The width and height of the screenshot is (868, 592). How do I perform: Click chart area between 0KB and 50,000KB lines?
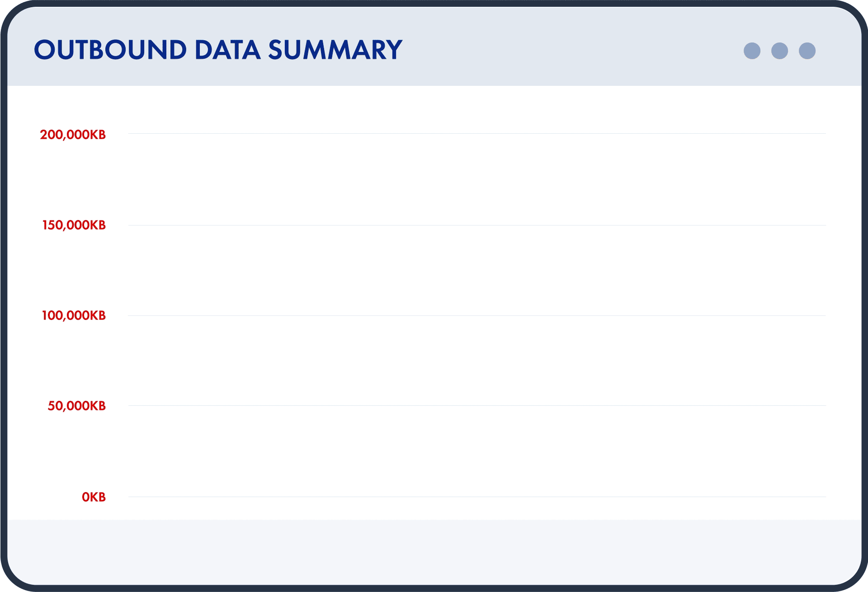tap(477, 451)
